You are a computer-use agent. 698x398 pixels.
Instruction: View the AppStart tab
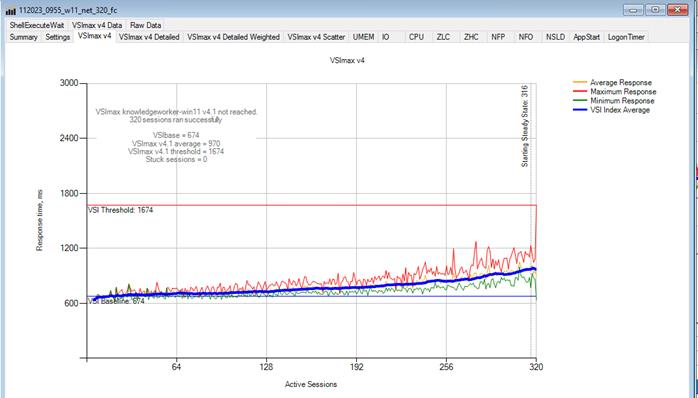coord(586,37)
